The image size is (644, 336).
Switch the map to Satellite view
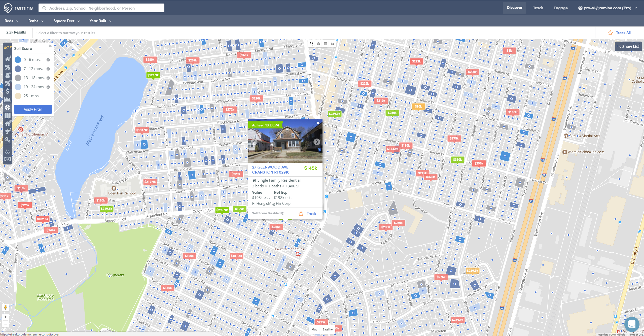pyautogui.click(x=328, y=329)
